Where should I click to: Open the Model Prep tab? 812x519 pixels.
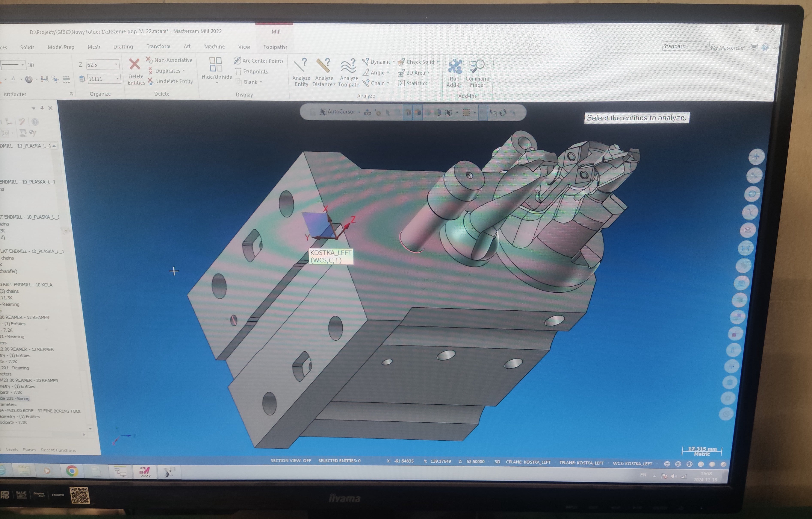point(61,47)
